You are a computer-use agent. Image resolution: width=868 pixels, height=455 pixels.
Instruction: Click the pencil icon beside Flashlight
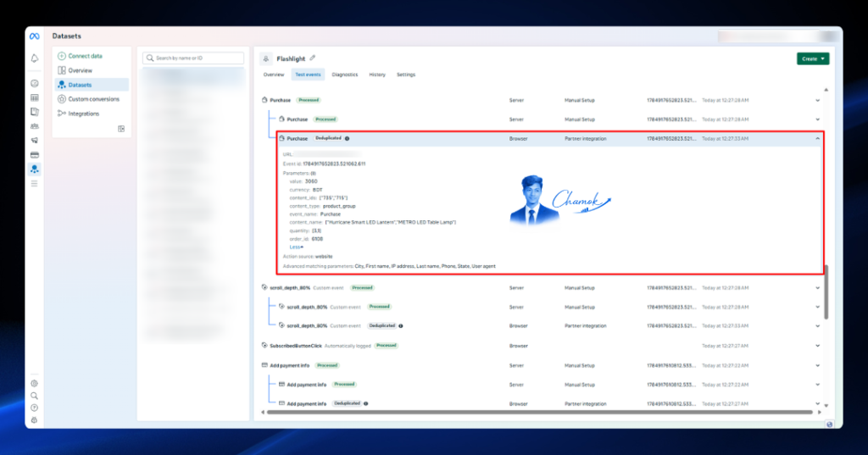313,58
